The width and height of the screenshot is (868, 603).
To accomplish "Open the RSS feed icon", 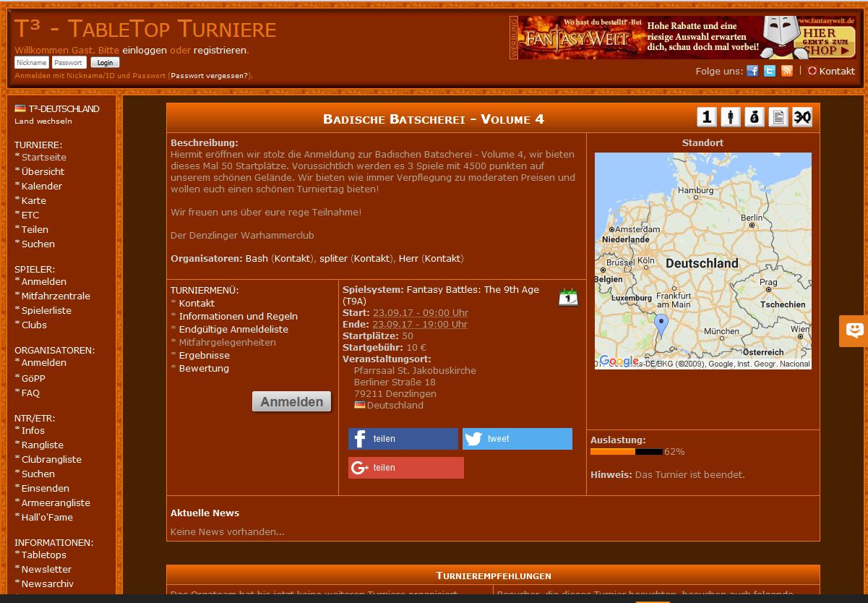I will (787, 71).
